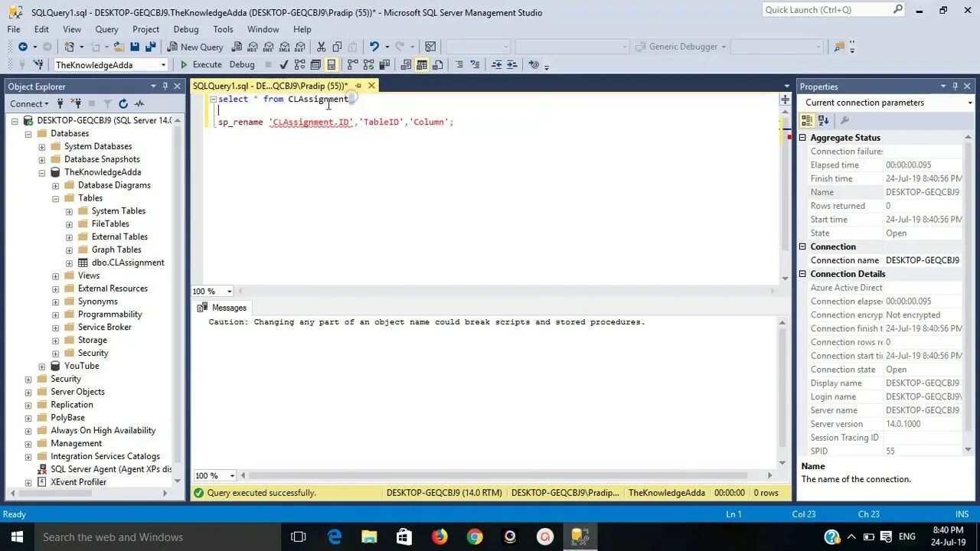Click the Save file disk icon

coord(134,47)
